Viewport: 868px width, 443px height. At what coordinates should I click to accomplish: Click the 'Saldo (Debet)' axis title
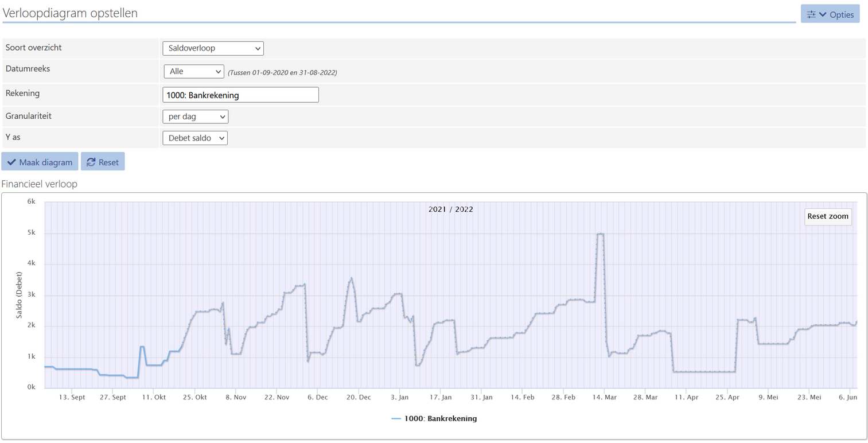19,295
